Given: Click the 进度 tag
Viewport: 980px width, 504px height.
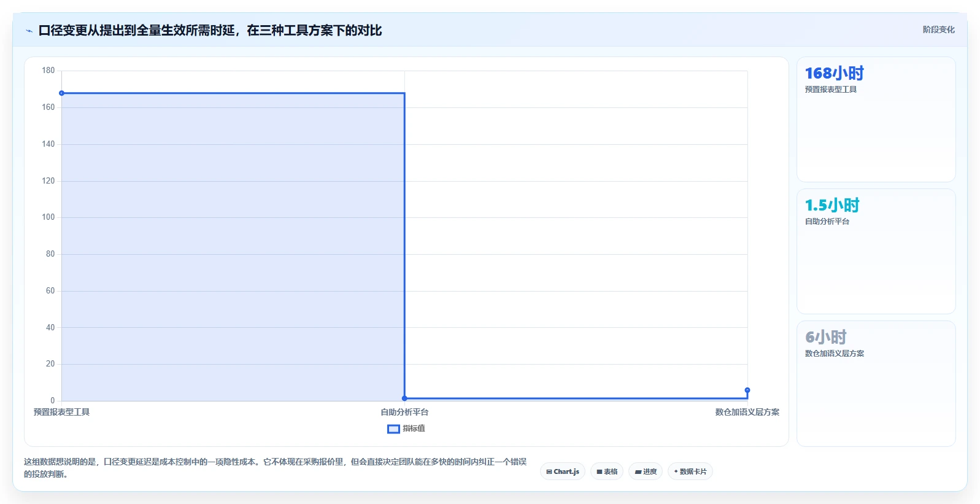Looking at the screenshot, I should pyautogui.click(x=646, y=471).
